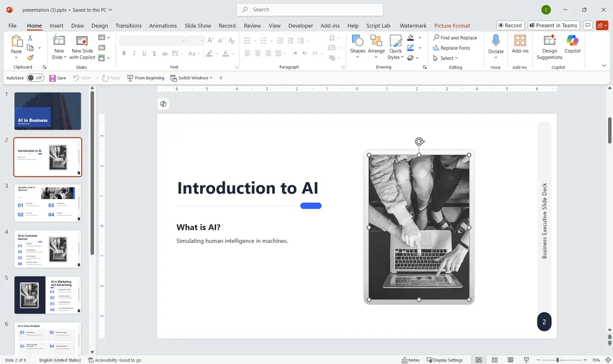Screen dimensions: 613x364
Task: Open the Add-ins icon in ribbon
Action: click(x=520, y=41)
